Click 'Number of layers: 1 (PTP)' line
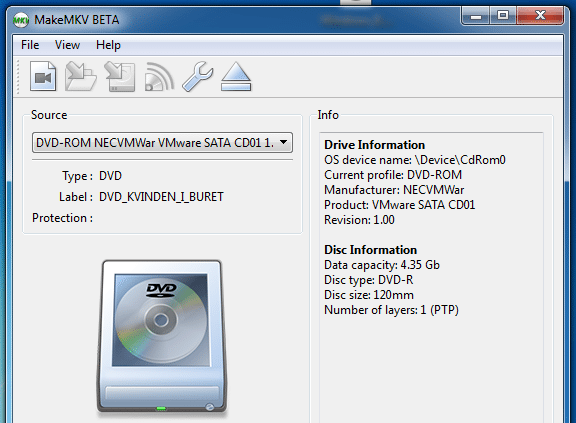The width and height of the screenshot is (576, 423). click(x=392, y=310)
